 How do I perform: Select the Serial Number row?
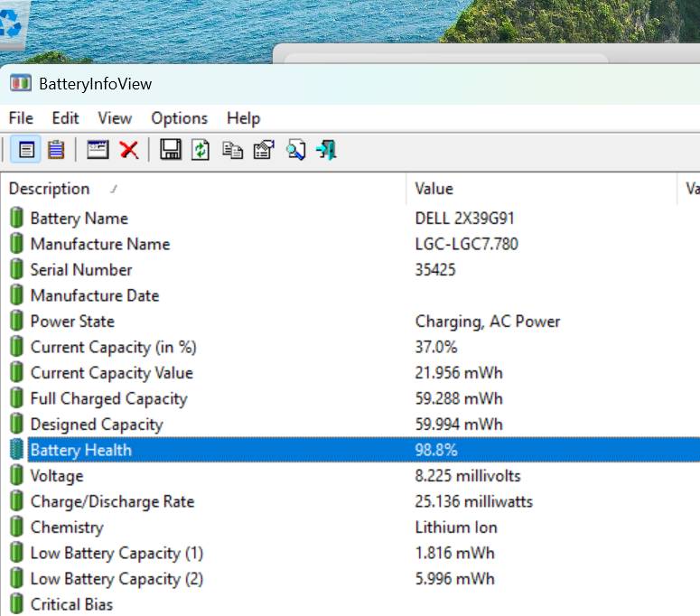[x=350, y=270]
